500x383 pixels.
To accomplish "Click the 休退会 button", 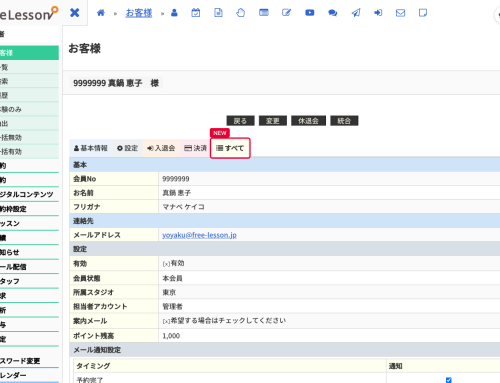I will click(x=308, y=121).
